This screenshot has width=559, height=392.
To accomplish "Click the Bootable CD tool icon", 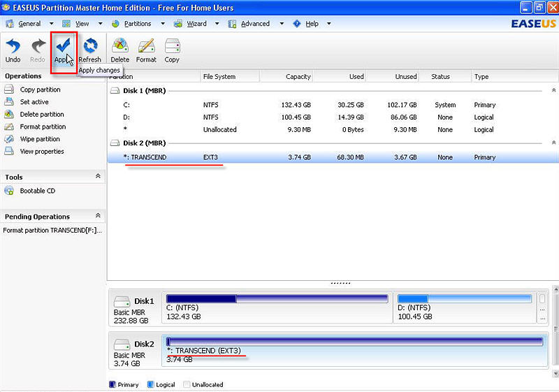I will (9, 191).
